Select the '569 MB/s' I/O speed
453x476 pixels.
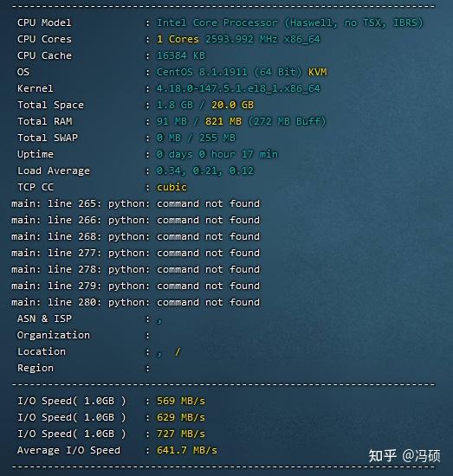181,401
